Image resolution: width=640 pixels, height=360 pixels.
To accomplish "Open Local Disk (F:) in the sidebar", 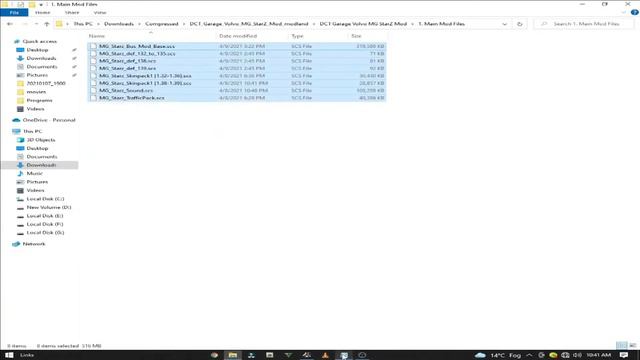I will coord(44,224).
